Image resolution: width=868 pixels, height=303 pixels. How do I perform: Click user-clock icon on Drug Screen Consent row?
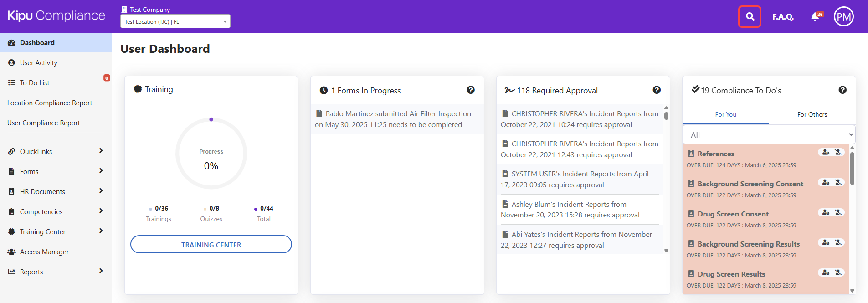click(x=826, y=212)
